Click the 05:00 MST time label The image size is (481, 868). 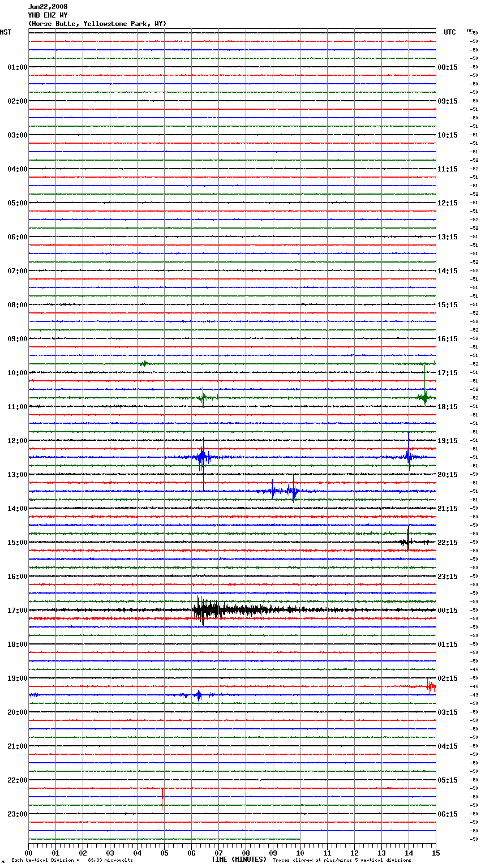pyautogui.click(x=17, y=203)
